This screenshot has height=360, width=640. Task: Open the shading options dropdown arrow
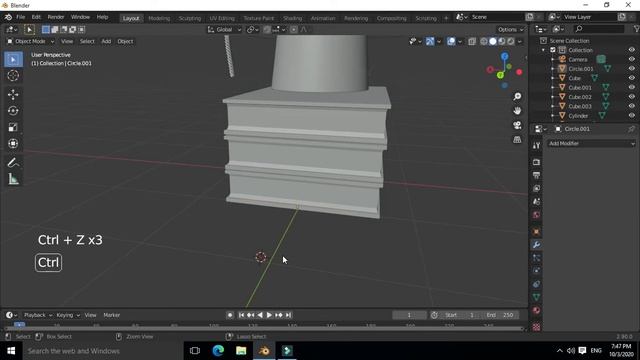[x=520, y=41]
